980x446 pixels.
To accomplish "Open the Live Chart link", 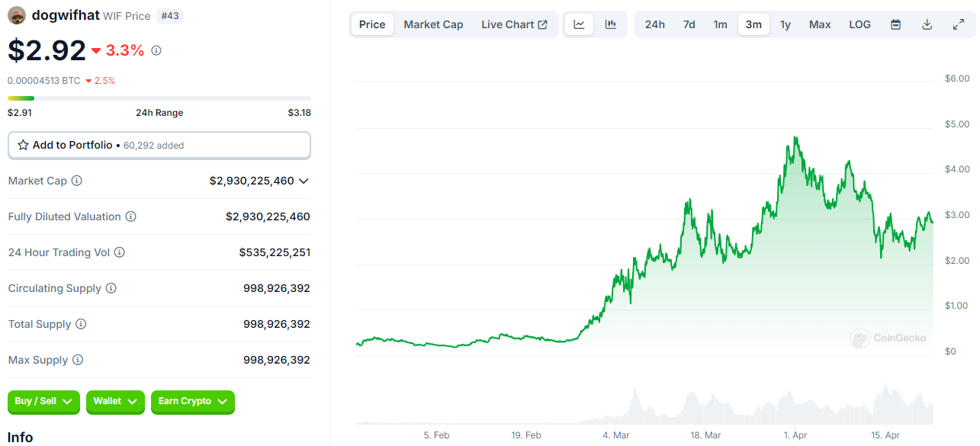I will tap(514, 24).
